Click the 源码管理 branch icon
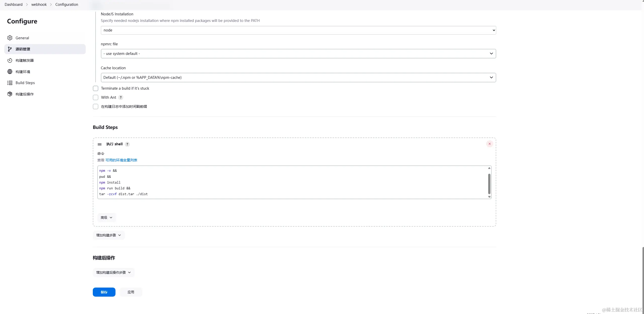 (10, 49)
